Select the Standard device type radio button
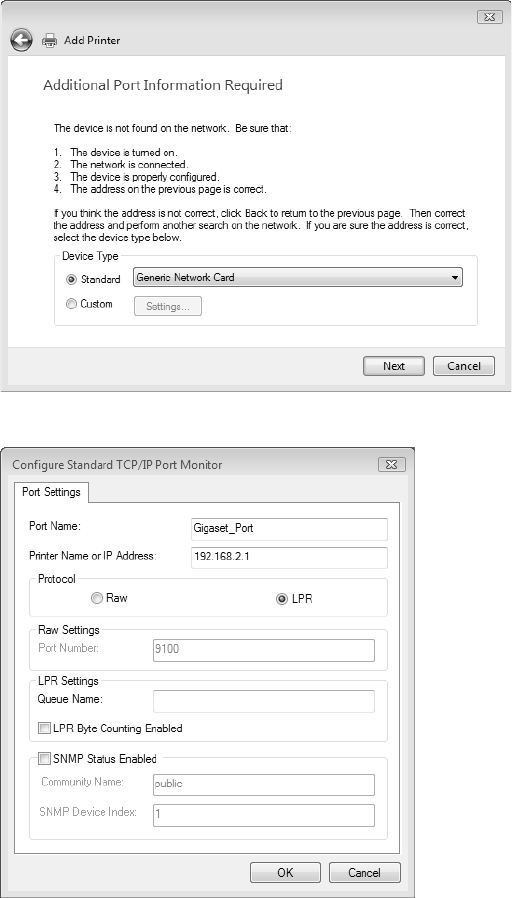Screen dimensions: 512x898 point(72,279)
